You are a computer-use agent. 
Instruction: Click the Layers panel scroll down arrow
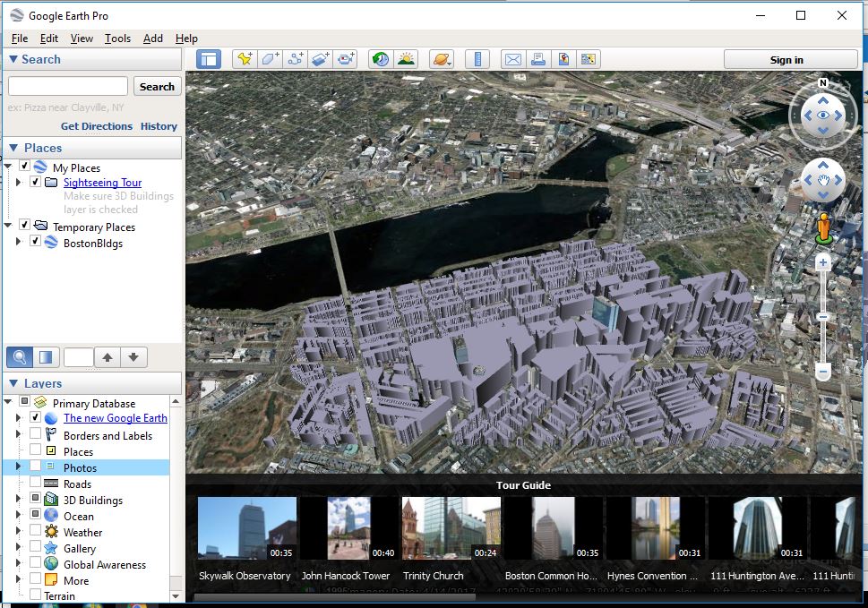176,596
